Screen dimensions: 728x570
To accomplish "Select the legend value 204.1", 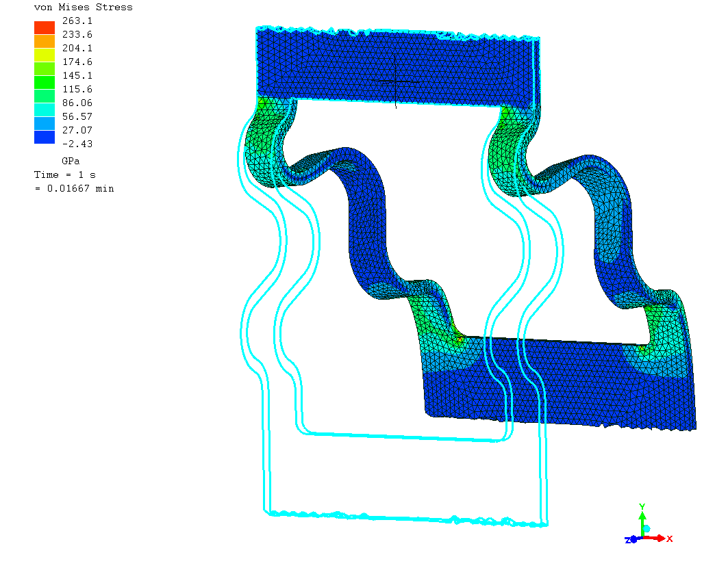I will point(77,48).
